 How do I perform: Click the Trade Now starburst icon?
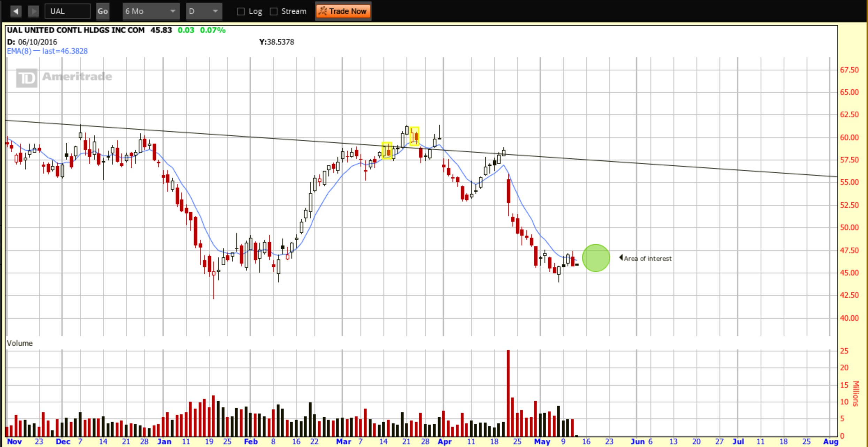pyautogui.click(x=323, y=11)
